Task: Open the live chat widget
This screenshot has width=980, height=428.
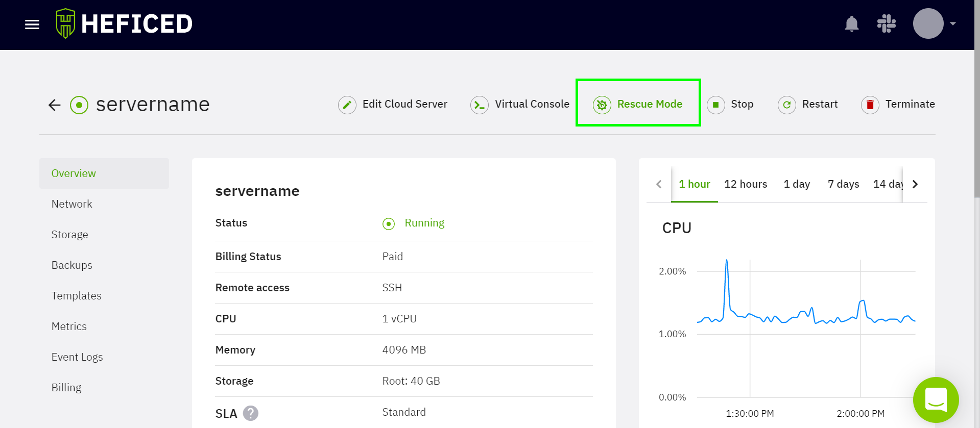Action: pyautogui.click(x=936, y=400)
